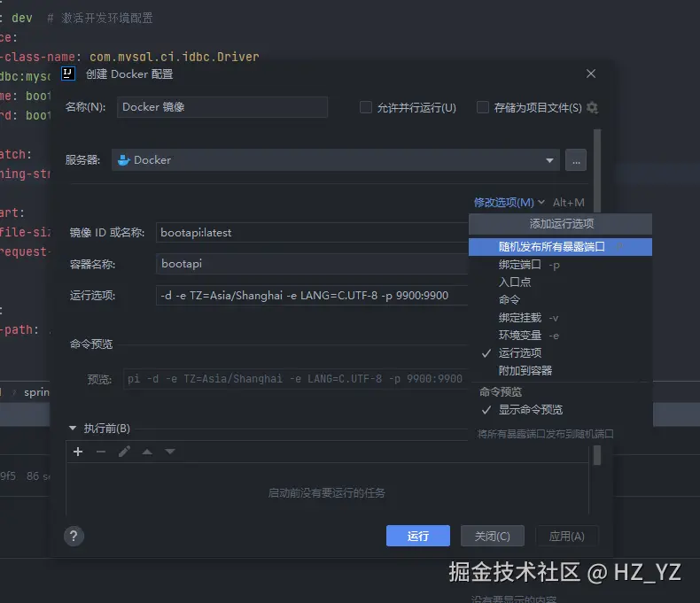Remove before-launch task with minus icon
The height and width of the screenshot is (603, 700).
[101, 452]
